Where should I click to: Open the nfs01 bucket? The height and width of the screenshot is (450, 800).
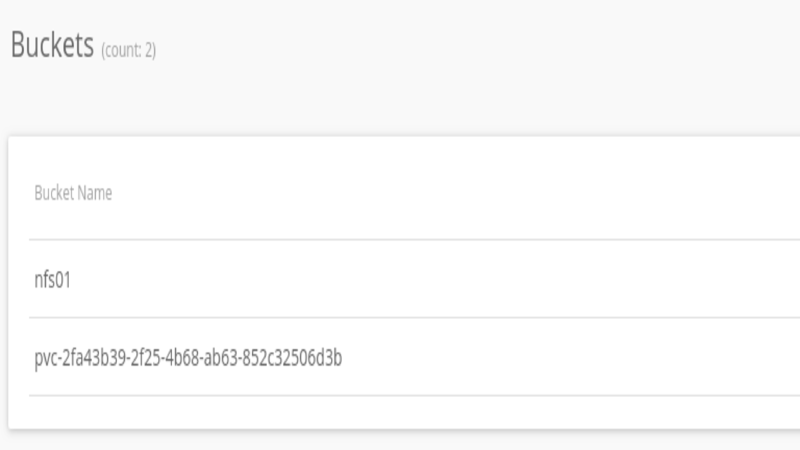tap(52, 280)
